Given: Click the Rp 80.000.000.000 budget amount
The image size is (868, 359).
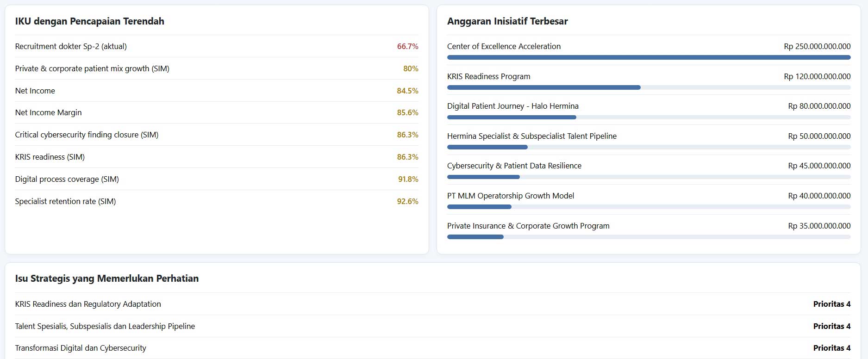Looking at the screenshot, I should point(819,106).
